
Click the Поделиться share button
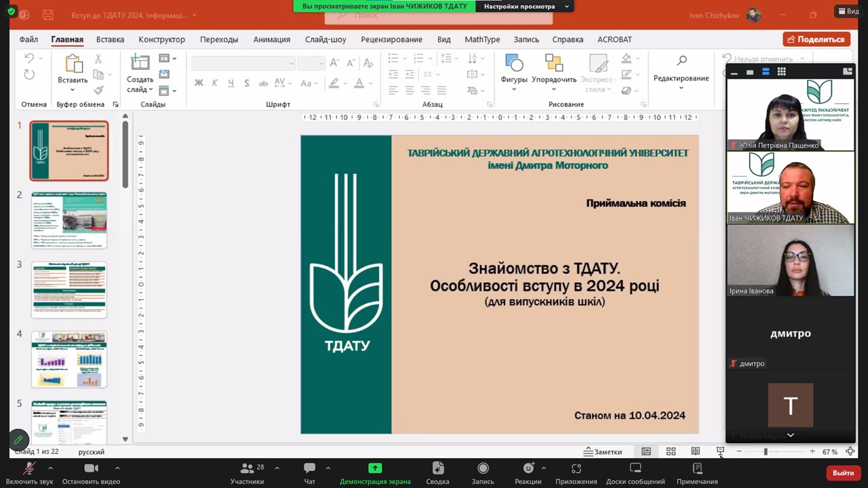coord(816,39)
